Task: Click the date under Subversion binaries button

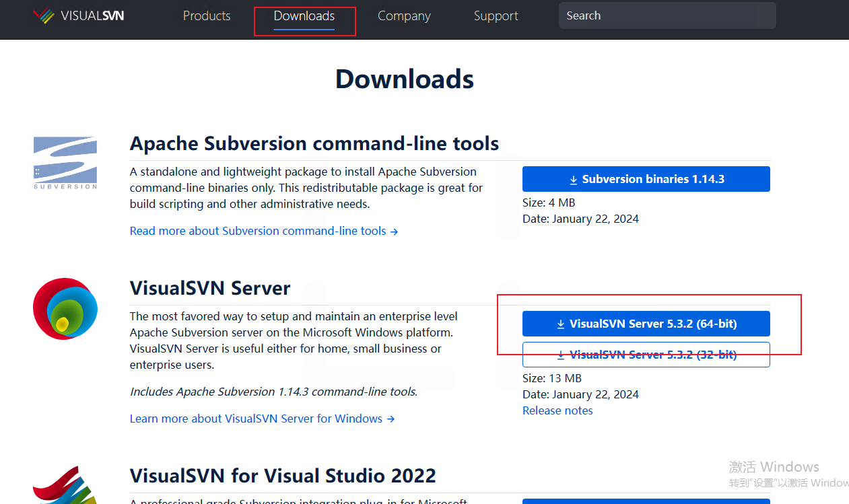Action: pyautogui.click(x=580, y=219)
